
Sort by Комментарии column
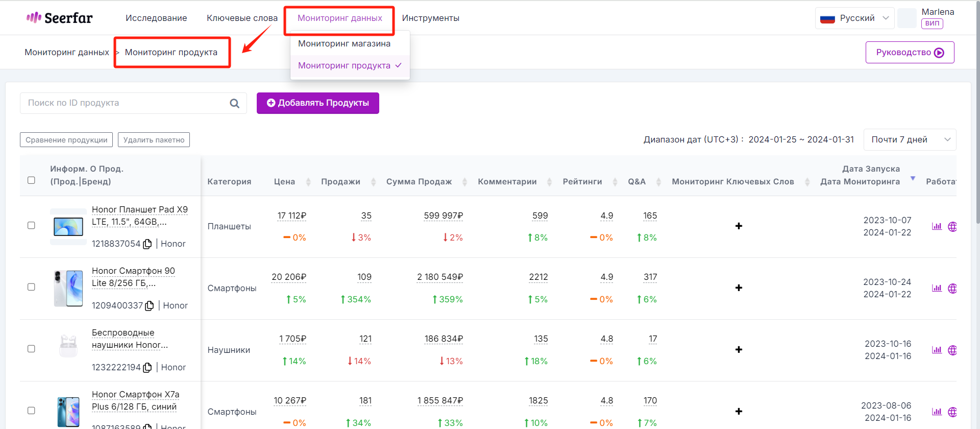pyautogui.click(x=549, y=182)
